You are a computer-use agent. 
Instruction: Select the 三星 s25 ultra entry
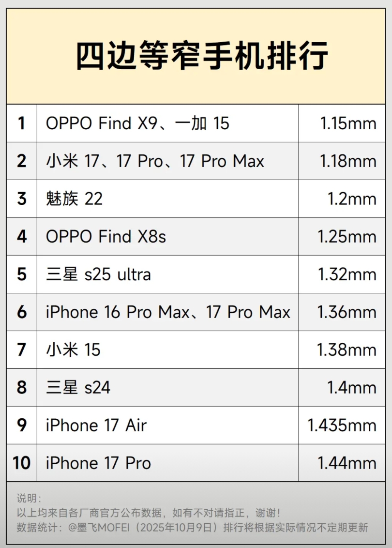click(x=98, y=274)
